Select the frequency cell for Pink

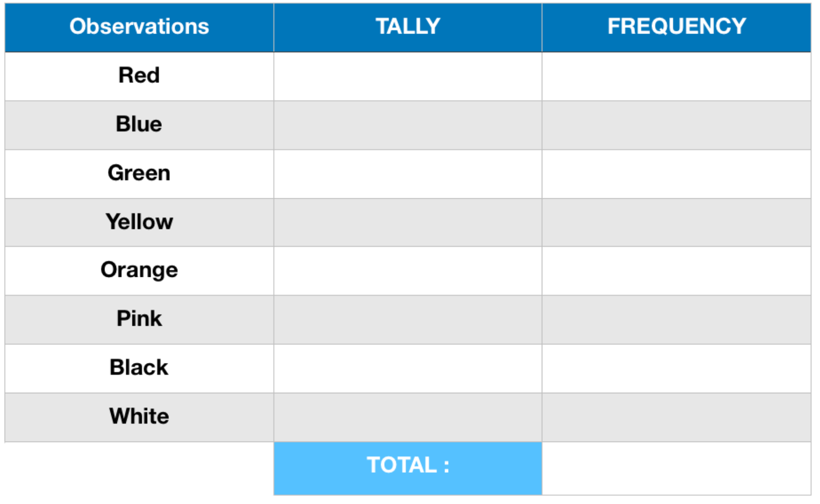(x=677, y=320)
